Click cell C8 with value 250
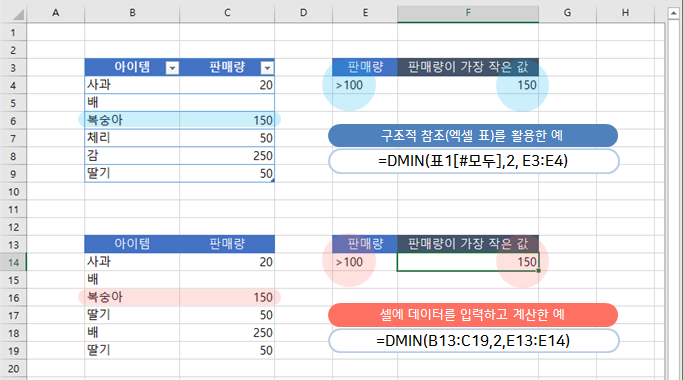This screenshot has width=683, height=380. click(x=227, y=156)
